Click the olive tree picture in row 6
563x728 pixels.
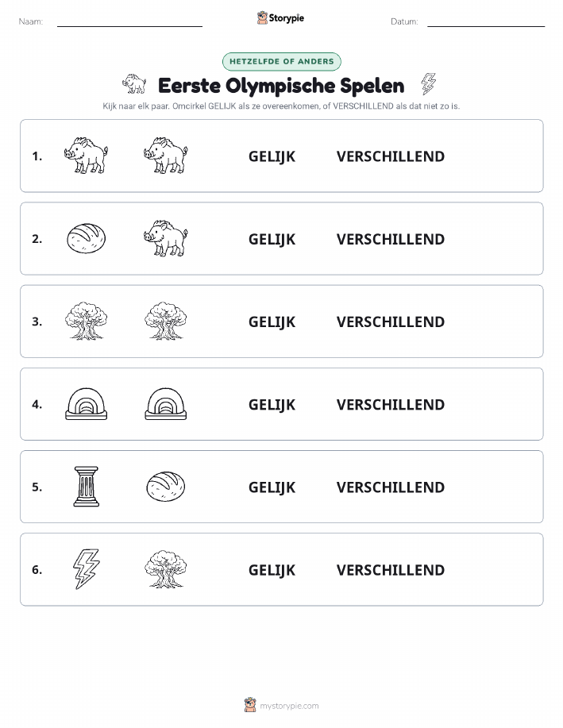[166, 569]
